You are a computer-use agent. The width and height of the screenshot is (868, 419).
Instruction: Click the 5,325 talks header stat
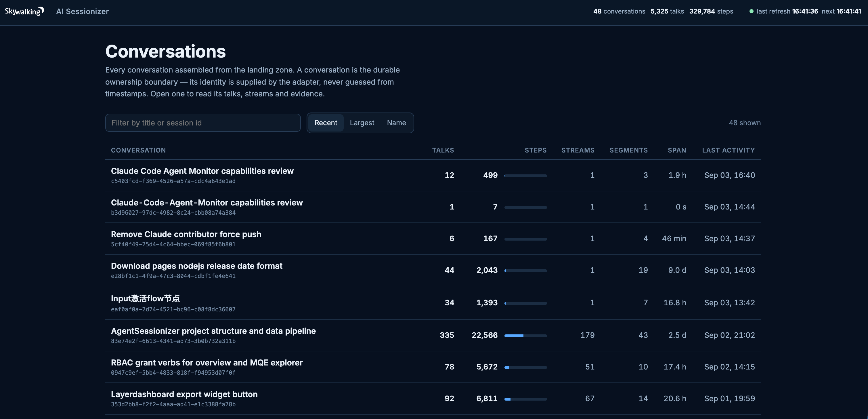pos(667,11)
